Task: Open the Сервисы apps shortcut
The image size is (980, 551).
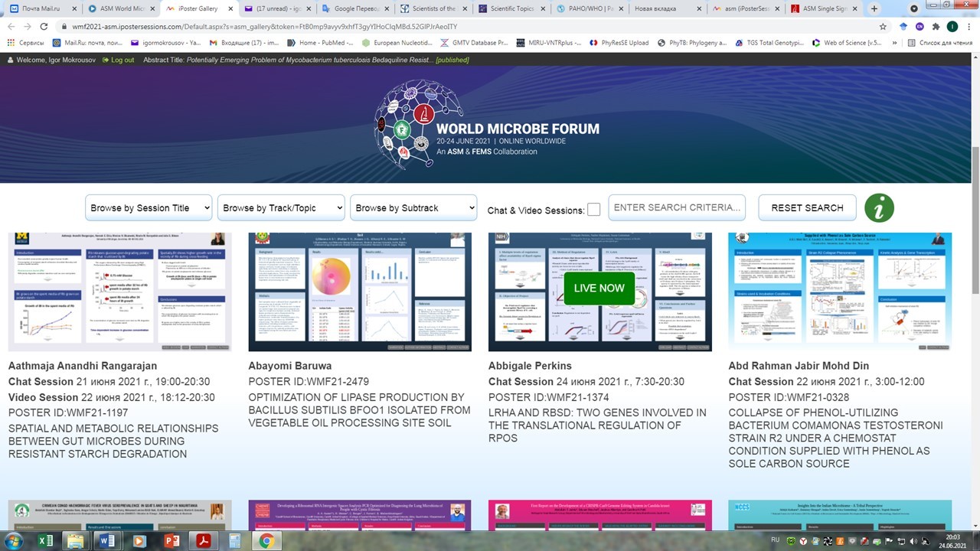Action: tap(26, 43)
